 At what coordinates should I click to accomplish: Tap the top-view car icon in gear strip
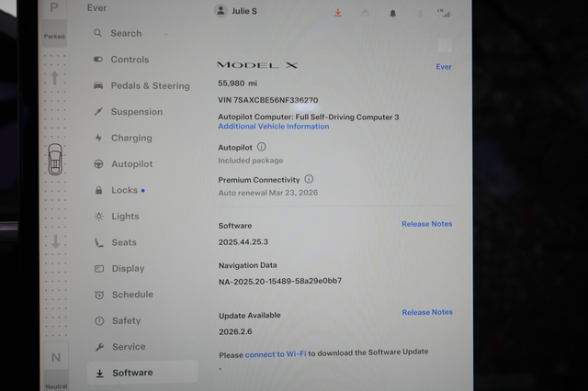point(55,159)
